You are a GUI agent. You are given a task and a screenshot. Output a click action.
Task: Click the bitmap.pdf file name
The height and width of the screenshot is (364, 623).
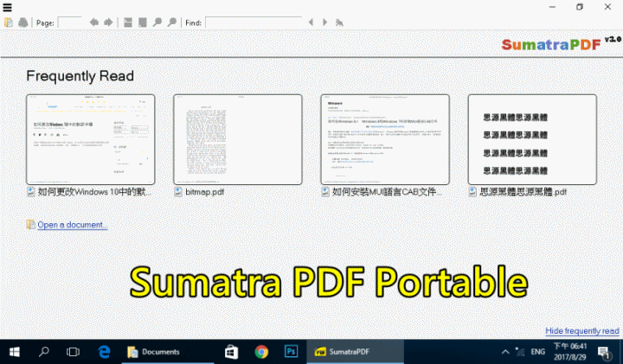pos(204,192)
